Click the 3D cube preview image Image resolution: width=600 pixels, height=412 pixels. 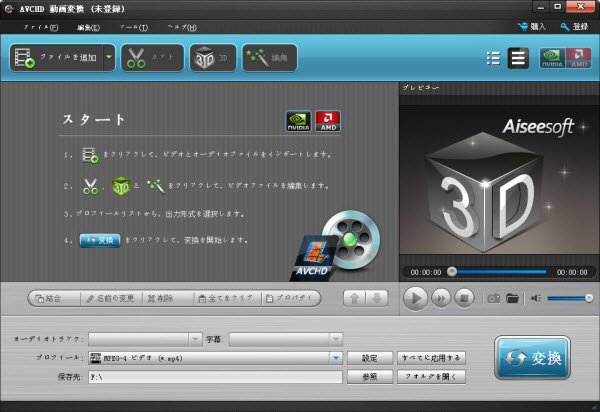(485, 193)
